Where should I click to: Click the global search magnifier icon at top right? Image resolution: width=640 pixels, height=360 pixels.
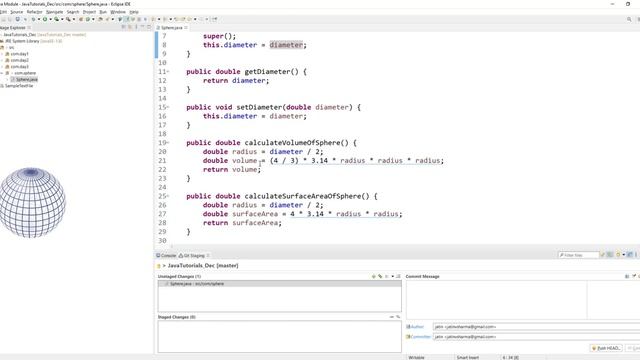tap(629, 19)
